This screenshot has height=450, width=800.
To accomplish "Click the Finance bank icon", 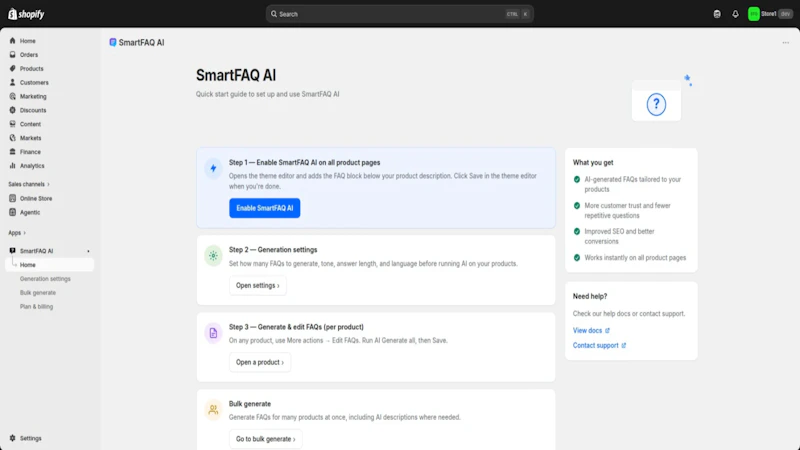I will coord(12,152).
